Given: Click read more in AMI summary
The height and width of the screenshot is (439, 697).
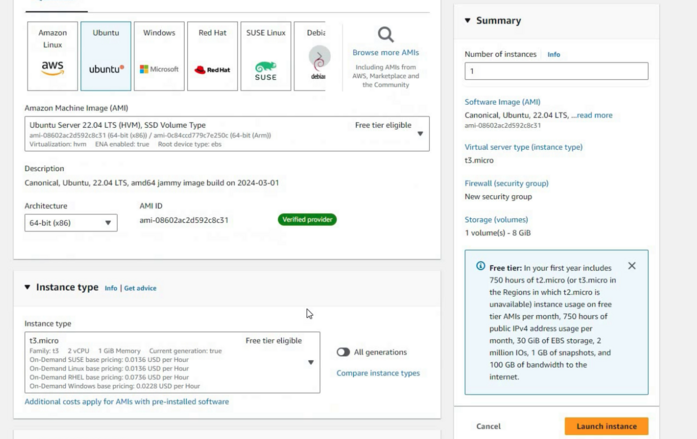Looking at the screenshot, I should tap(594, 115).
